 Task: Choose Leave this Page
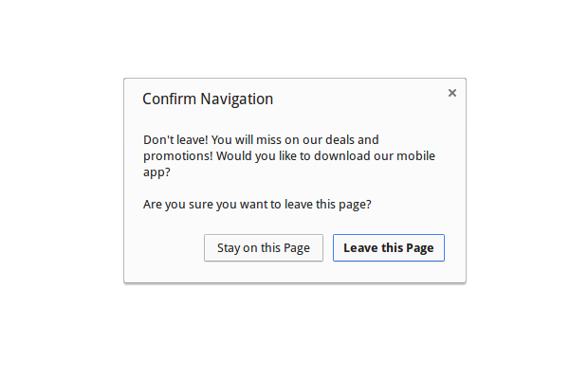(389, 248)
